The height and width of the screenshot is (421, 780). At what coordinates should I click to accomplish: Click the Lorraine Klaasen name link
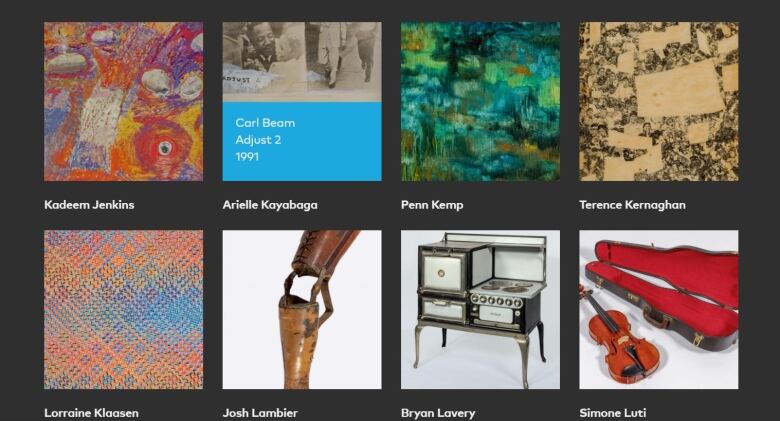pyautogui.click(x=92, y=413)
